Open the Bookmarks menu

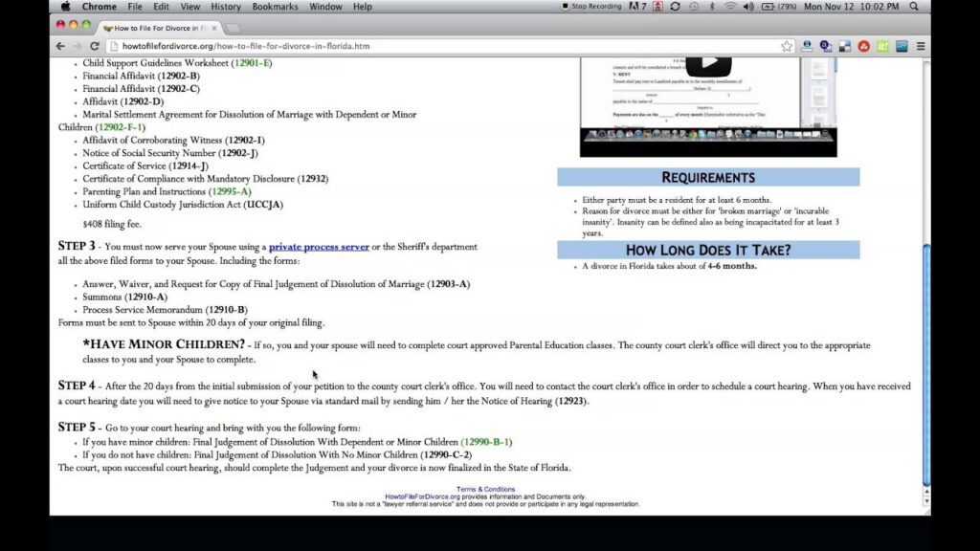click(x=275, y=7)
